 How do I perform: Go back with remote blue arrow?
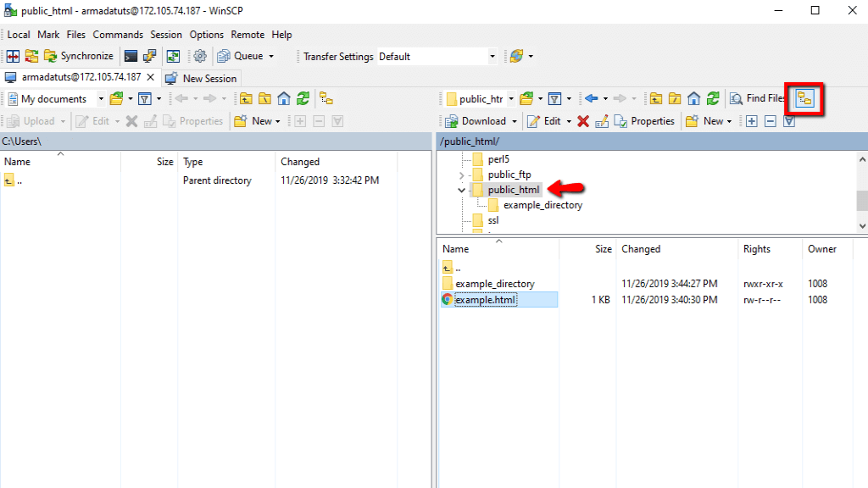(591, 99)
